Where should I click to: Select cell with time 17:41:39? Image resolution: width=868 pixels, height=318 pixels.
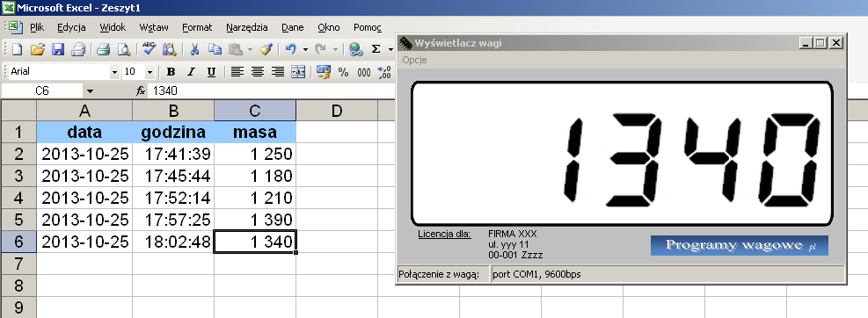(173, 154)
